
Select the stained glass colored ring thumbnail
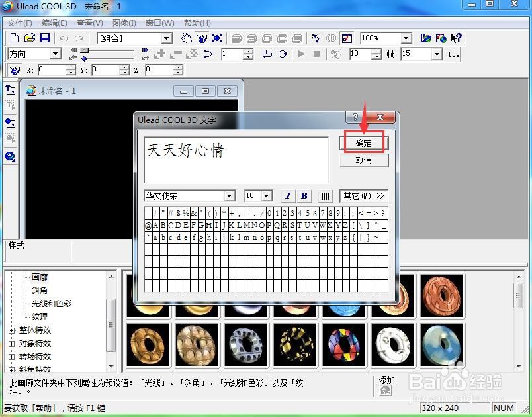(344, 345)
